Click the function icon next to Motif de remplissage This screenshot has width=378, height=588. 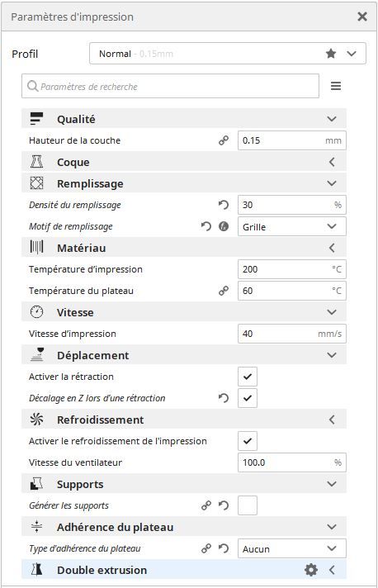(224, 226)
